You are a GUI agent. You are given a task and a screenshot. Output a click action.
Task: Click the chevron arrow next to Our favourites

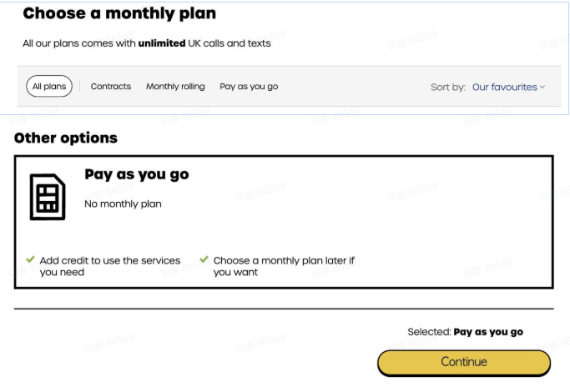point(542,87)
